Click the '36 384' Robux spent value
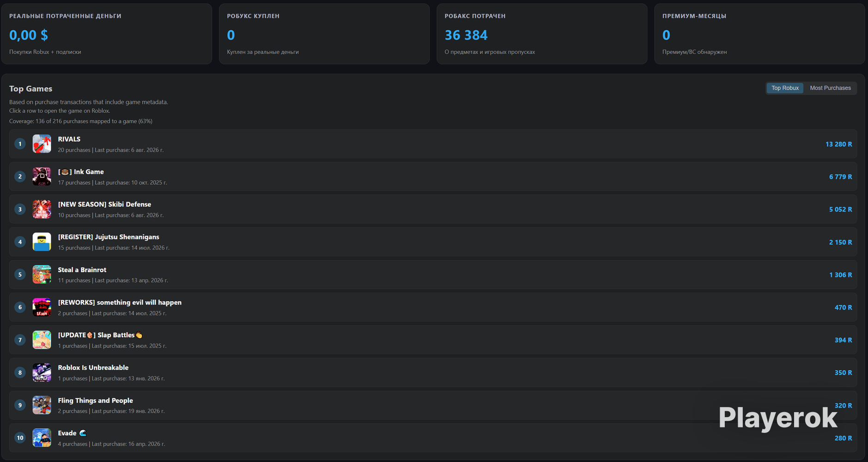 [x=466, y=35]
